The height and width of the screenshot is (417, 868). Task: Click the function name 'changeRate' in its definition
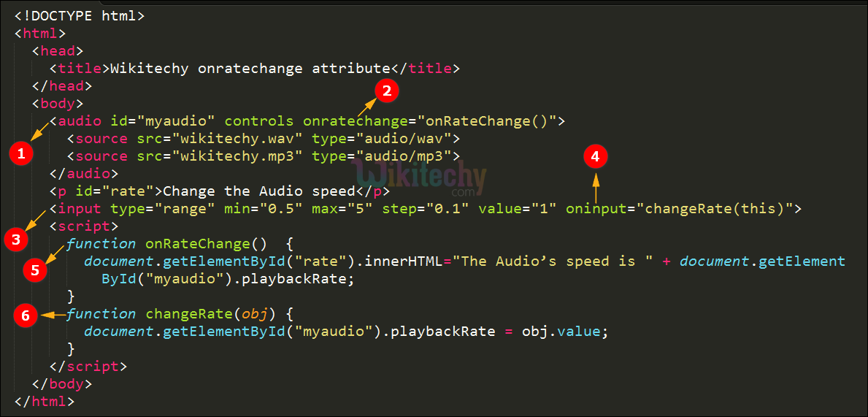click(x=189, y=314)
